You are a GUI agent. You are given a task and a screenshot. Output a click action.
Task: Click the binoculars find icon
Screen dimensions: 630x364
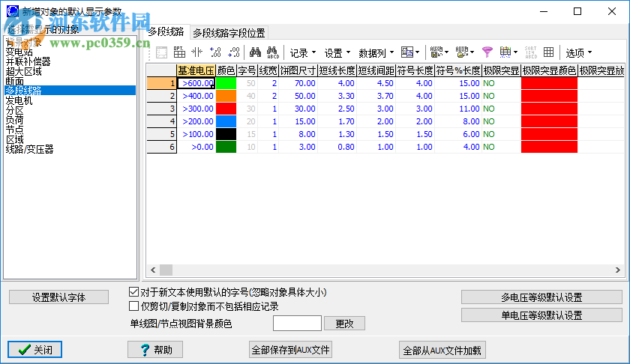255,52
